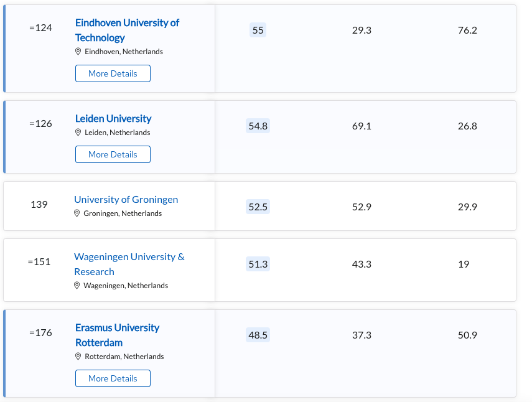
Task: Open Wageningen University & Research link
Action: point(129,264)
